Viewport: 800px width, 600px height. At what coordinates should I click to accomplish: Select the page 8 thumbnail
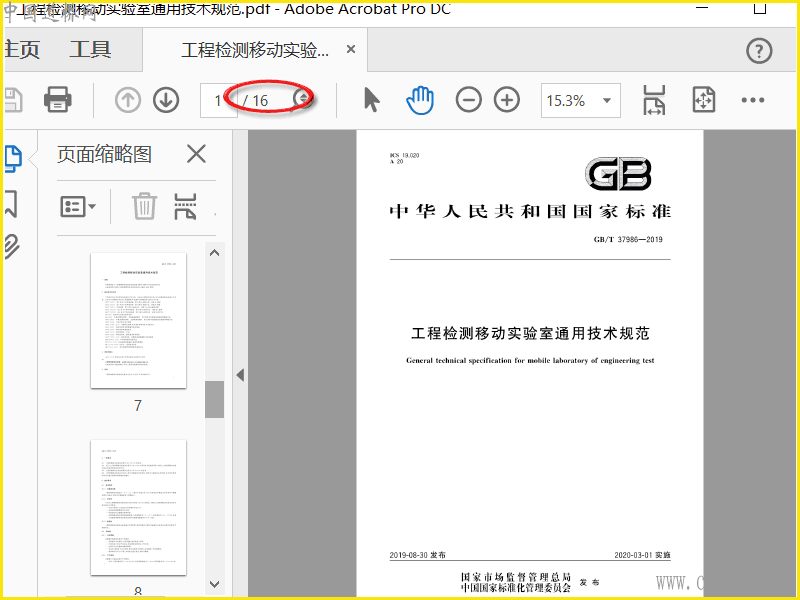[x=138, y=507]
